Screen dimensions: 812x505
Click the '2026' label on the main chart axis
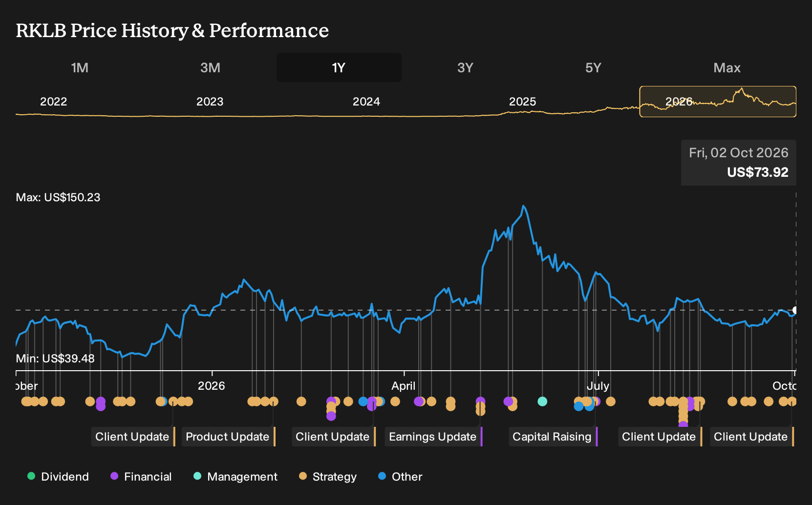pyautogui.click(x=211, y=386)
